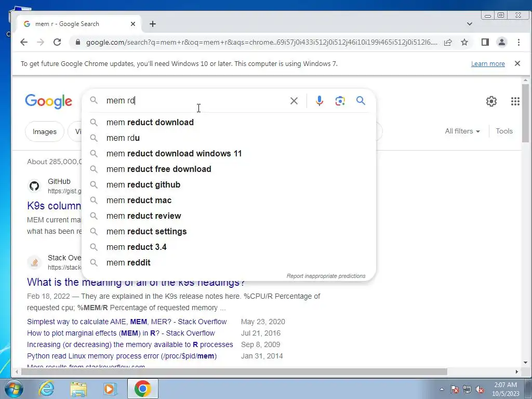Open the Chrome profile avatar
Viewport: 532px width, 399px height.
[x=502, y=42]
